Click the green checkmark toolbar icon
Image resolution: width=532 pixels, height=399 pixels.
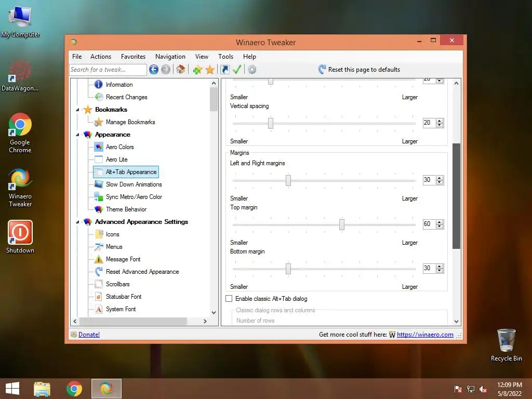coord(237,70)
